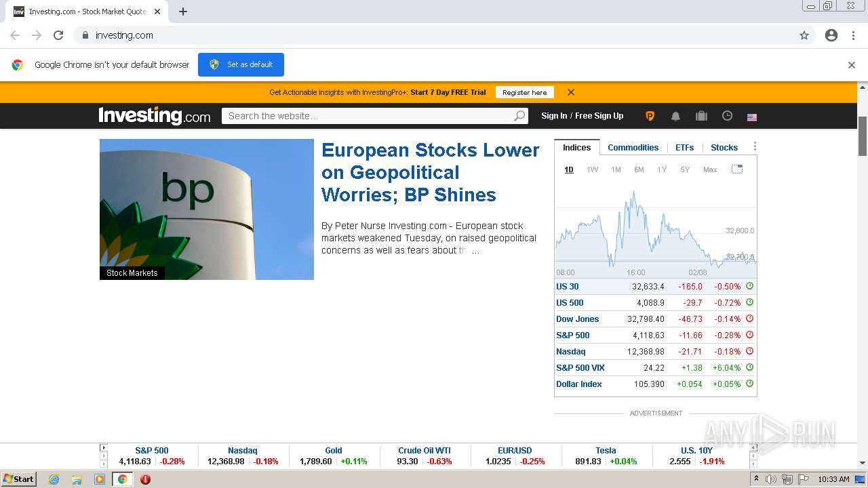Switch to the Stocks tab
The image size is (868, 488).
[724, 148]
